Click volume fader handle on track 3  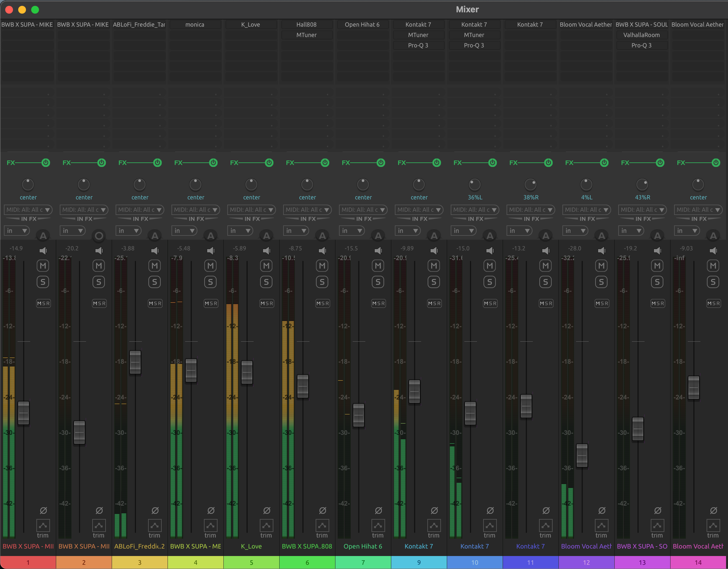point(135,362)
